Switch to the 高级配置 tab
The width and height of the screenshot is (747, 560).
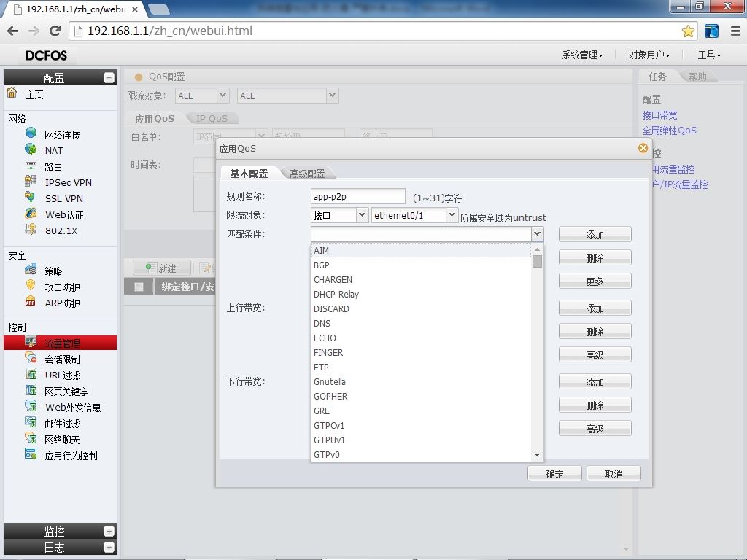click(x=307, y=174)
